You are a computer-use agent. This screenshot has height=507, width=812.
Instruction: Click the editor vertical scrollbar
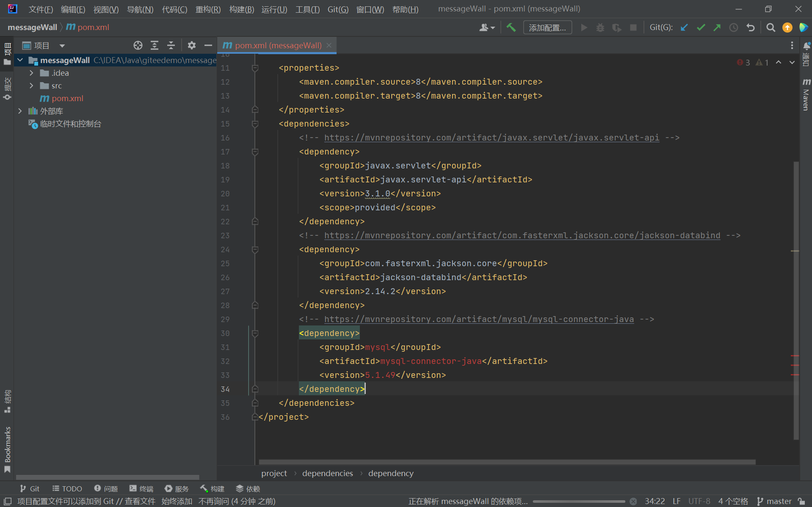coord(796,300)
